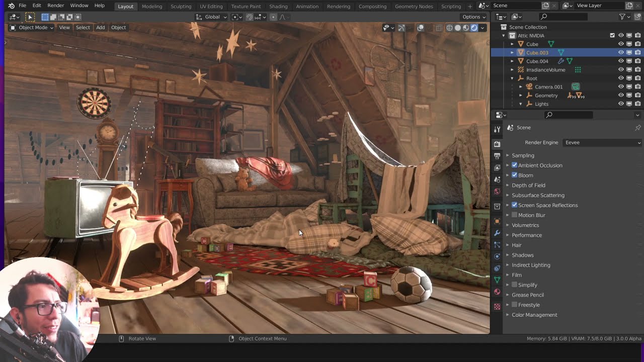Open the World properties tab

[x=497, y=192]
